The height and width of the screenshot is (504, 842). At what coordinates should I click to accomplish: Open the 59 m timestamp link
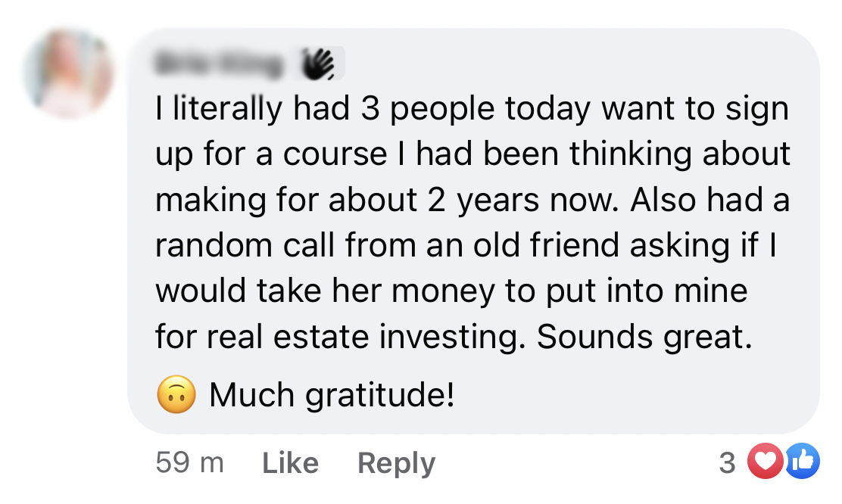[189, 462]
